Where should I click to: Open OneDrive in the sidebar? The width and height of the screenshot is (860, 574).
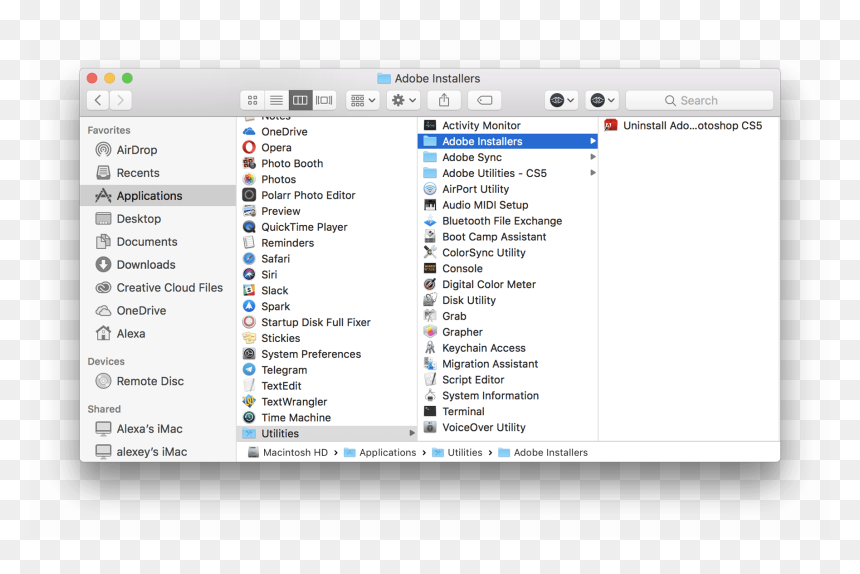point(159,311)
